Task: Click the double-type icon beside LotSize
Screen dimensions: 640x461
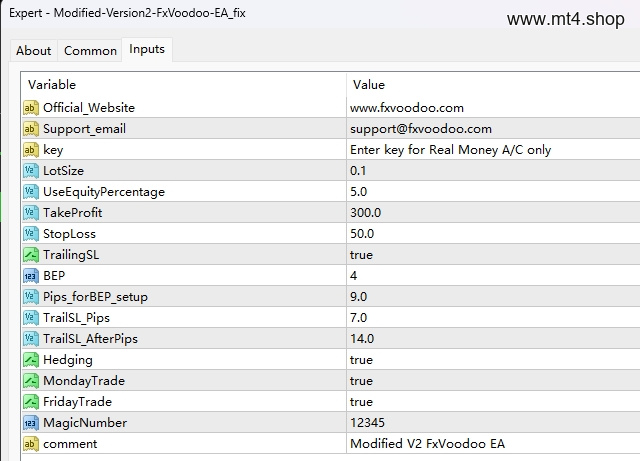Action: tap(31, 171)
